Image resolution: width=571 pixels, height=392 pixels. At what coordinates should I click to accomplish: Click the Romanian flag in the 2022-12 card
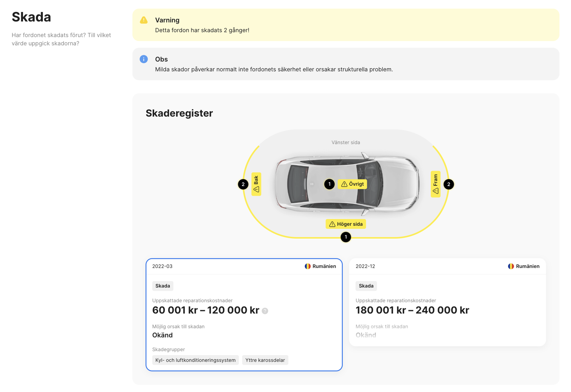511,266
